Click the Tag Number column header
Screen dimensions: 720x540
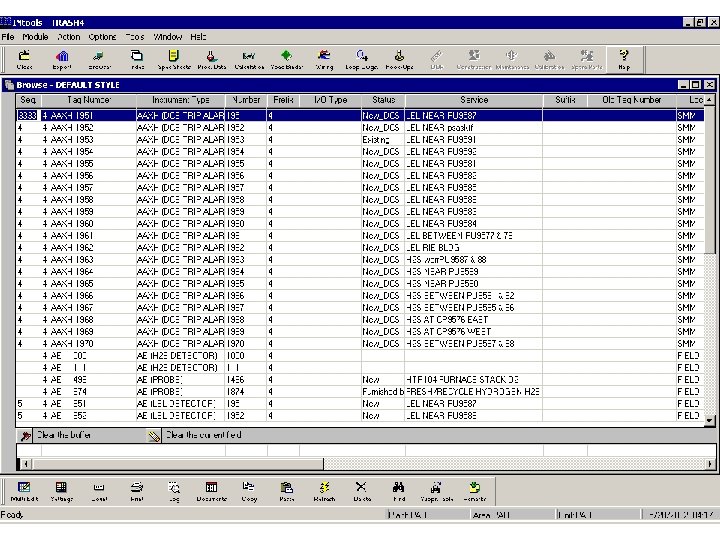point(88,100)
